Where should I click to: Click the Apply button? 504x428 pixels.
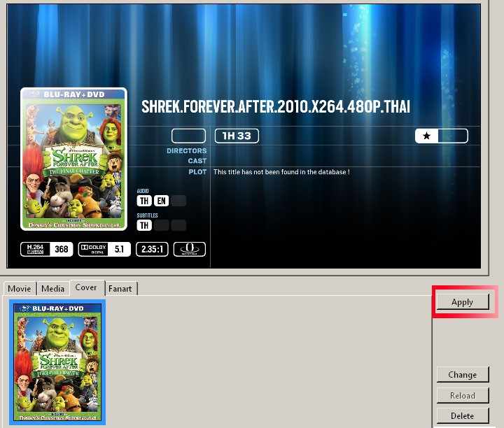(x=463, y=302)
